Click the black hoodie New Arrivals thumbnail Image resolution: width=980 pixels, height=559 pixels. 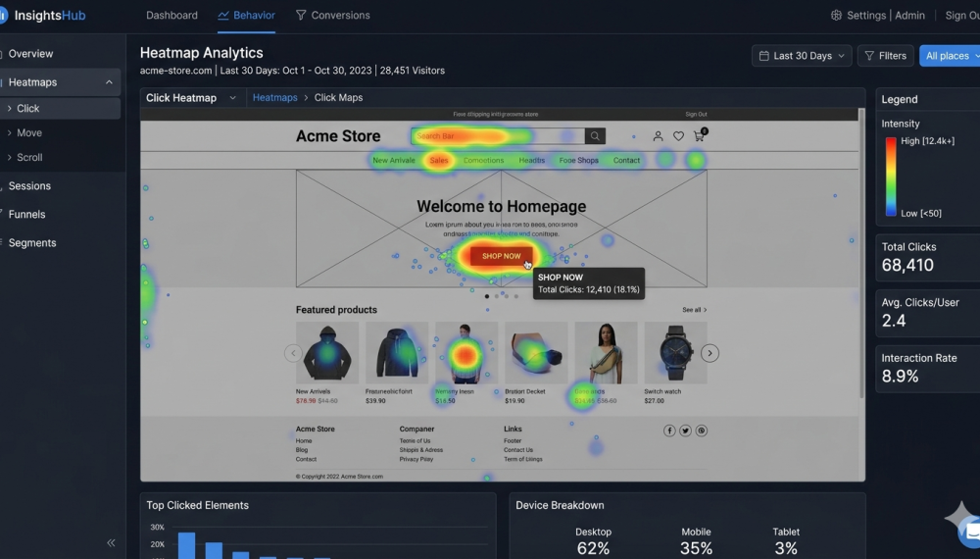(327, 353)
